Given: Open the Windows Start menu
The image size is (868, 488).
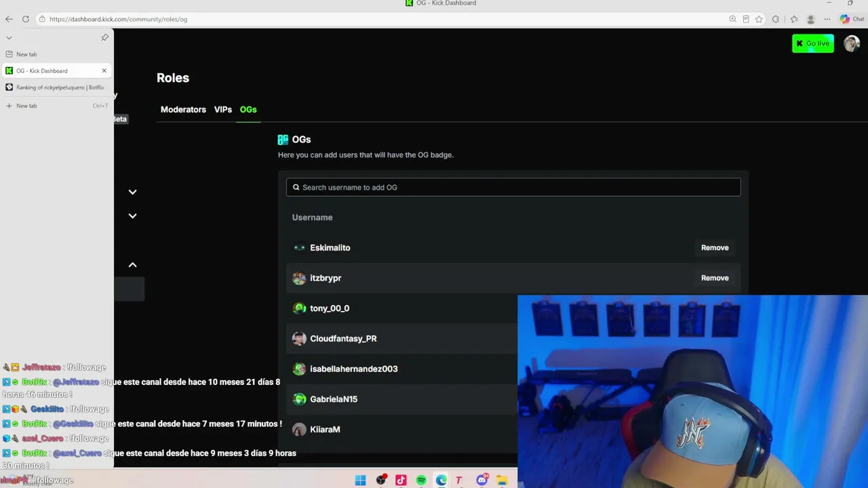Looking at the screenshot, I should pyautogui.click(x=360, y=481).
